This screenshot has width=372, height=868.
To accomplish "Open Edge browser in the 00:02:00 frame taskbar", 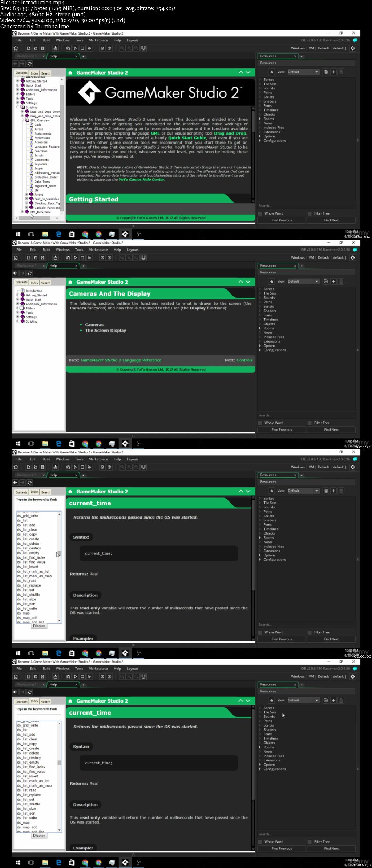I will tap(58, 653).
